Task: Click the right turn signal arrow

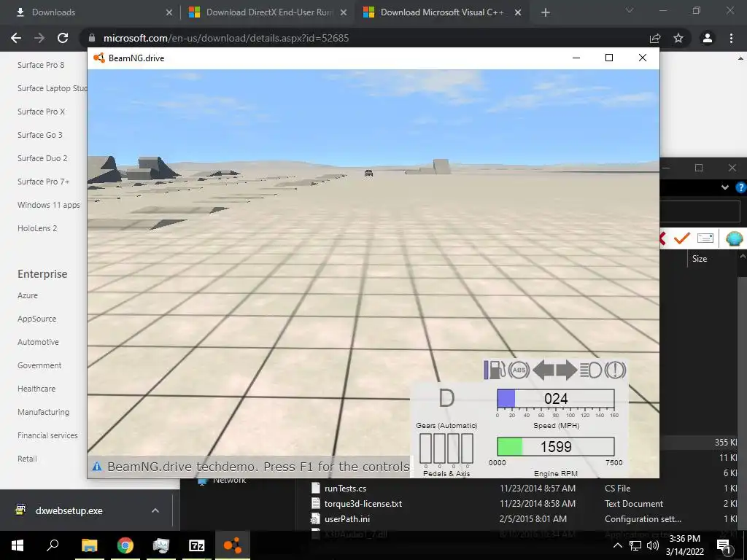Action: click(566, 370)
